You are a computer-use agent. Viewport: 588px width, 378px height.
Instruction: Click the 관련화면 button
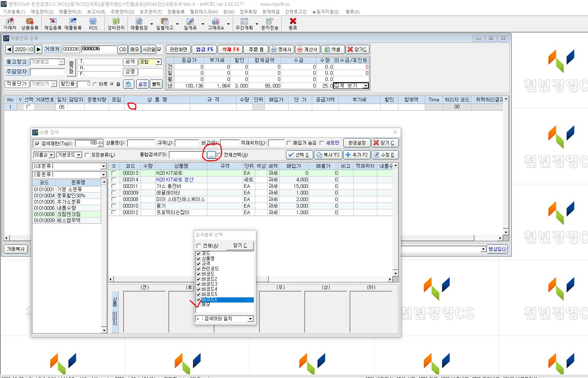[179, 49]
